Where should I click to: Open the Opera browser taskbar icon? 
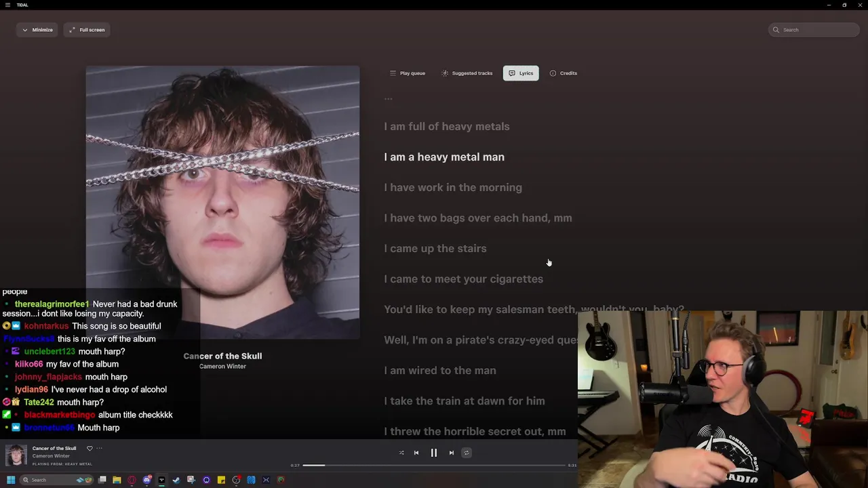coord(132,480)
